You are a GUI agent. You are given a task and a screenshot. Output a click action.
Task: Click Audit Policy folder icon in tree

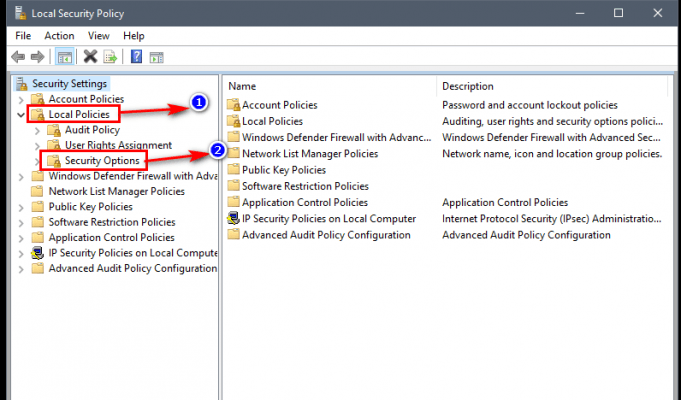(x=54, y=130)
